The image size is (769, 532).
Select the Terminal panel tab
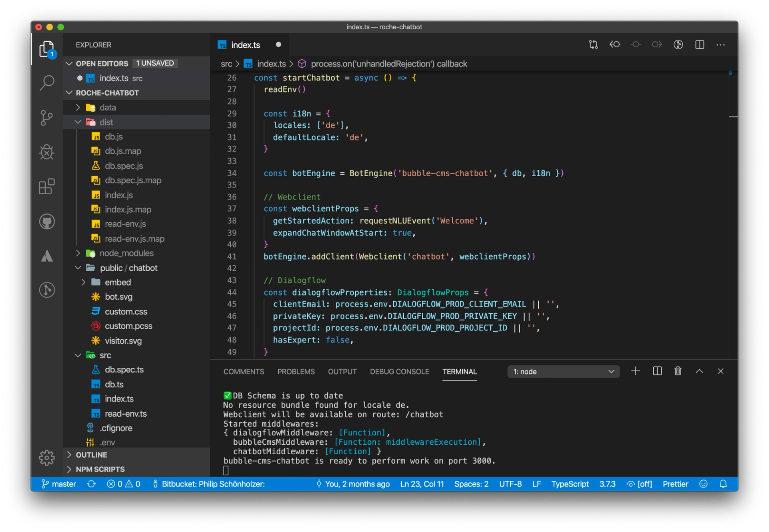tap(459, 371)
